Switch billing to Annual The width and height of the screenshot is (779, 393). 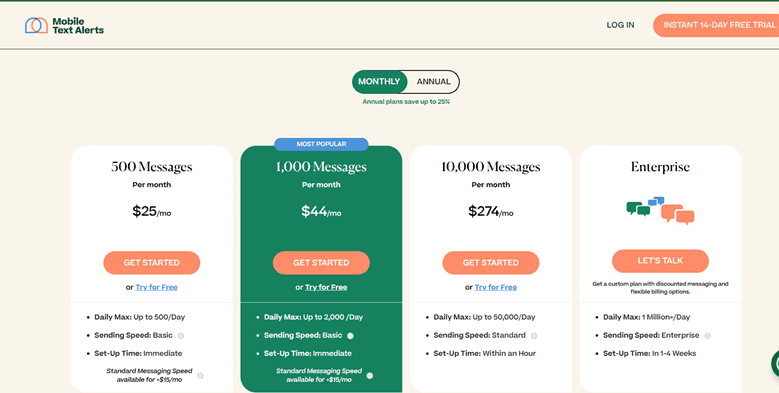tap(434, 82)
